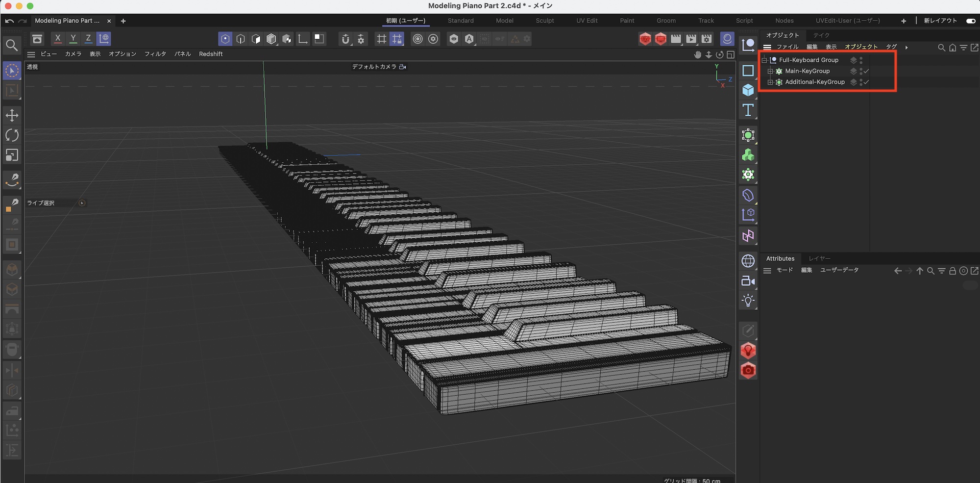This screenshot has height=483, width=980.
Task: Switch to the Sculpt layout tab
Action: click(x=544, y=21)
